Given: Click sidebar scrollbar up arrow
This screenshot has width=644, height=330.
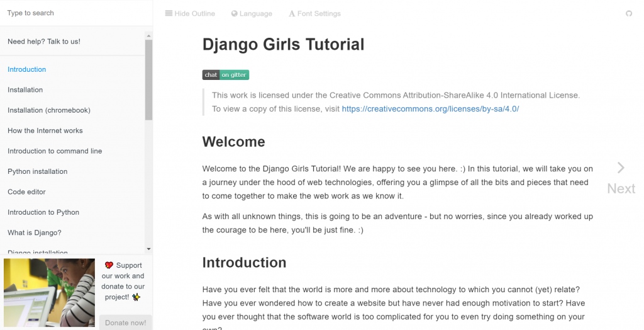Looking at the screenshot, I should click(x=148, y=36).
